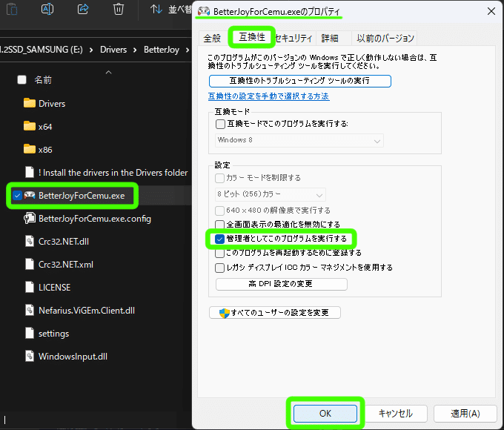Expand chevron after Drivers in path
Viewport: 504px width, 430px height.
tap(135, 50)
